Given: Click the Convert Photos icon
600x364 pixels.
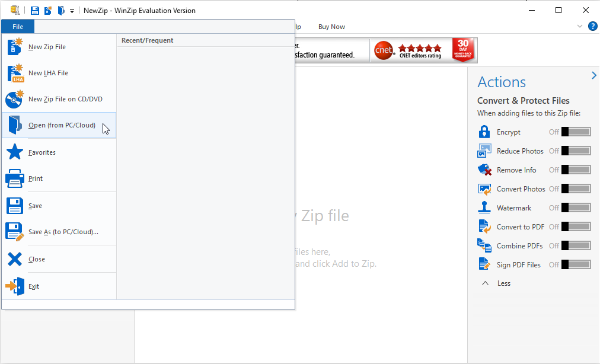Looking at the screenshot, I should click(x=484, y=189).
